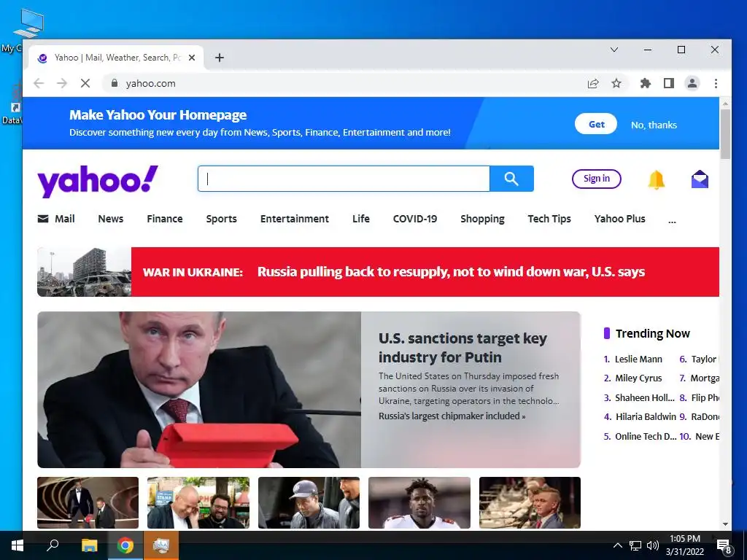Open the Chrome profile avatar
747x560 pixels.
point(692,83)
